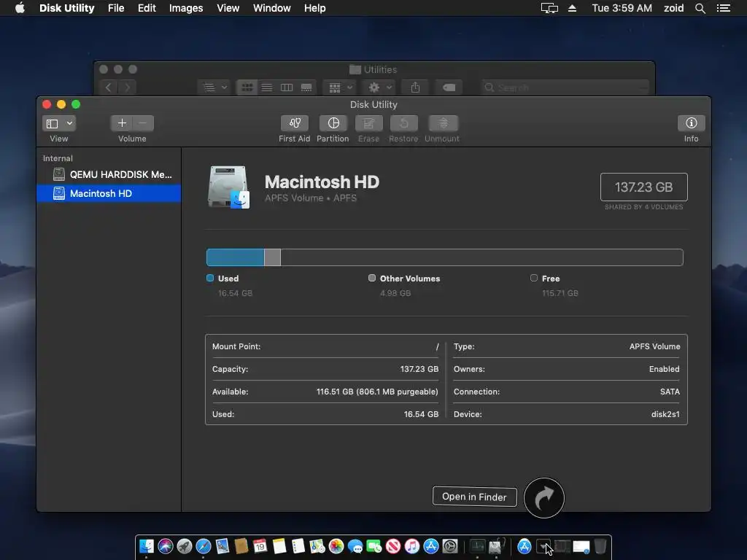Open the Apple menu
Image resolution: width=747 pixels, height=560 pixels.
(20, 8)
